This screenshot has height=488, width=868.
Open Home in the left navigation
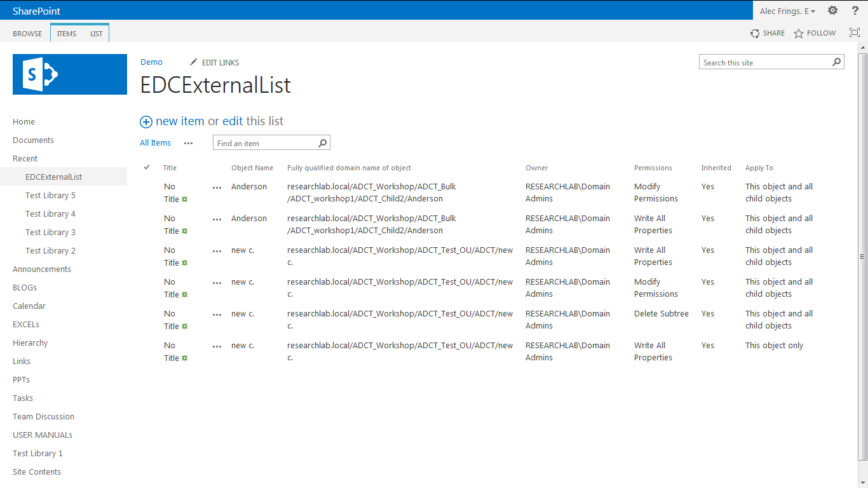tap(24, 121)
